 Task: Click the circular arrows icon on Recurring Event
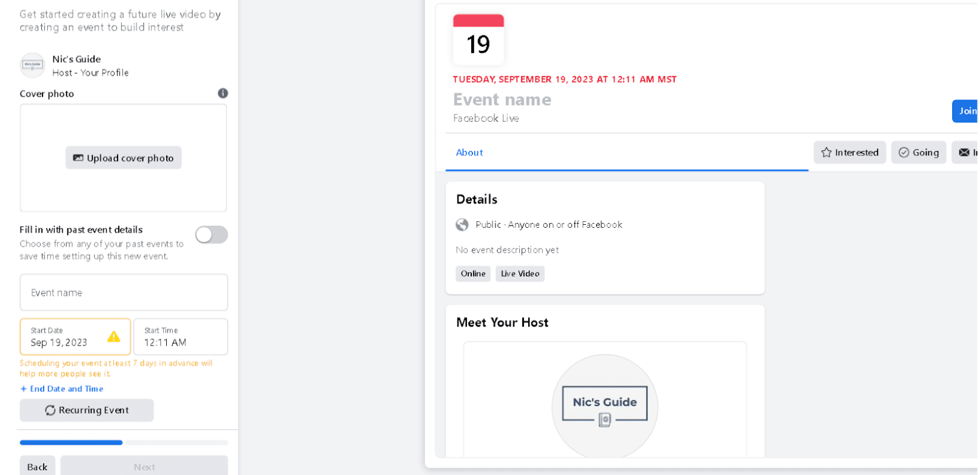coord(51,410)
